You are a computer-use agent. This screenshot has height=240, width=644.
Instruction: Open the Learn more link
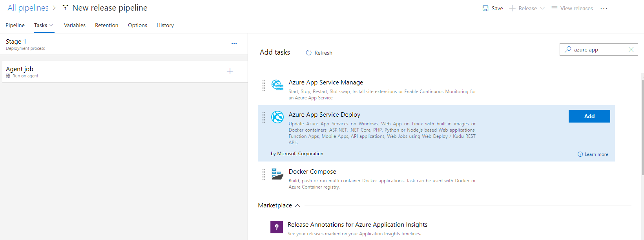click(x=597, y=154)
